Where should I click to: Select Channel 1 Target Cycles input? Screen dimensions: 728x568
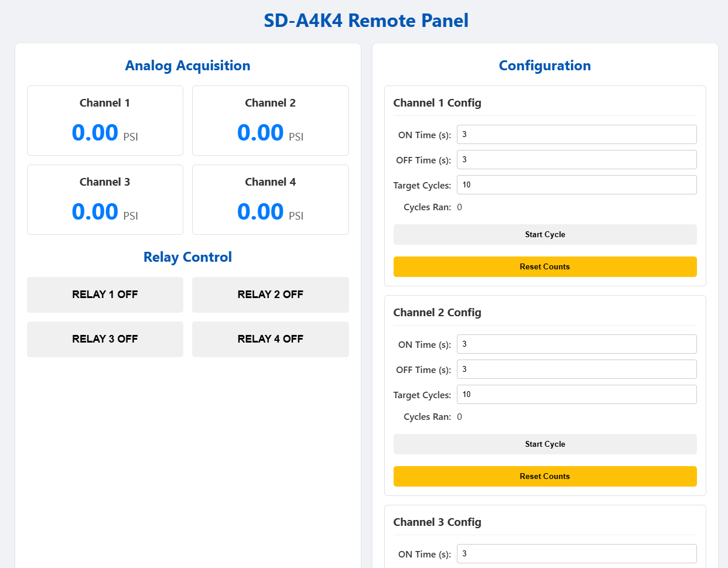point(576,184)
